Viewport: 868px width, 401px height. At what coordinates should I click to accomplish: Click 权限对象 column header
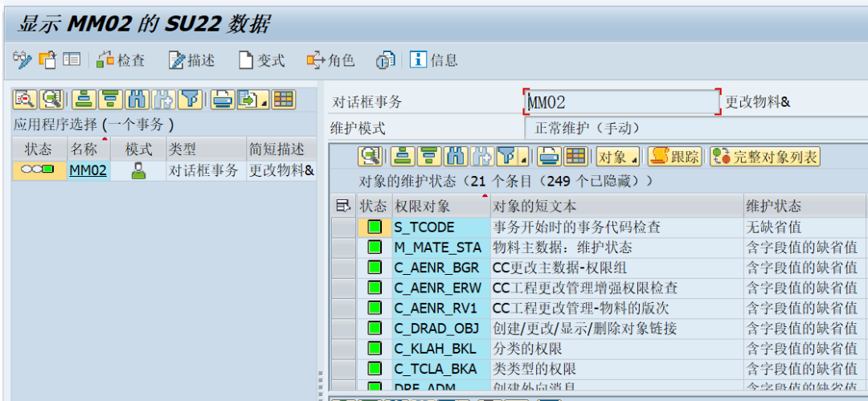441,207
